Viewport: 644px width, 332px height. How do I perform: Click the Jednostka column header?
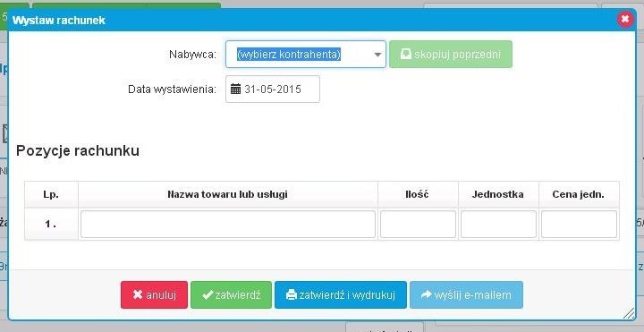coord(498,194)
